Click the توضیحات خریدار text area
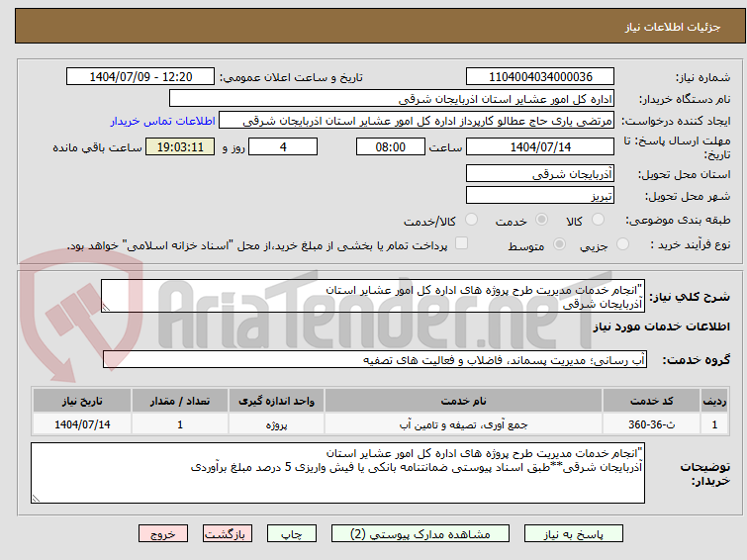 pyautogui.click(x=337, y=473)
